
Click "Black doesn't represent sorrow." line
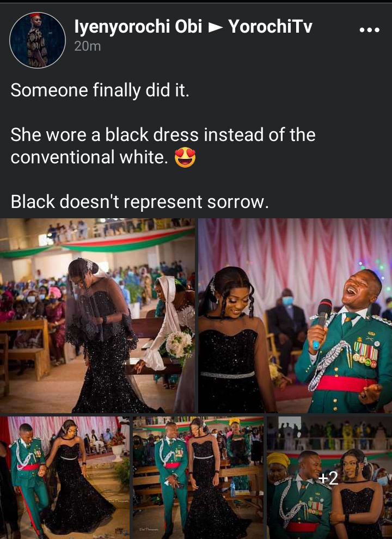[x=139, y=202]
